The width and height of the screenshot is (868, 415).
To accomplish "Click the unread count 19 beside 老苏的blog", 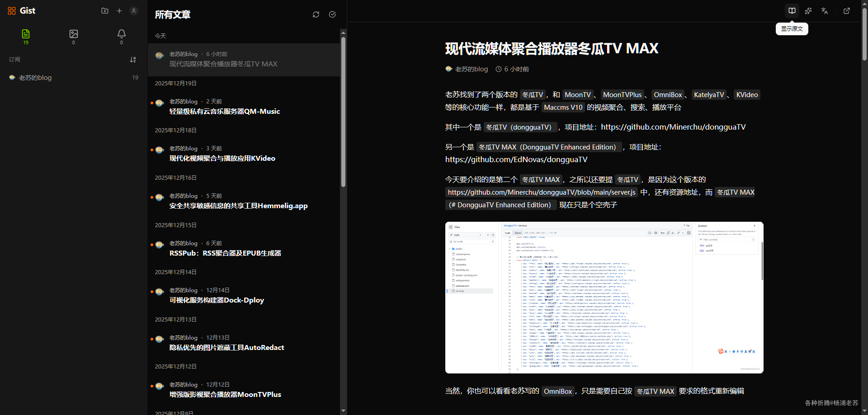I will click(x=135, y=78).
